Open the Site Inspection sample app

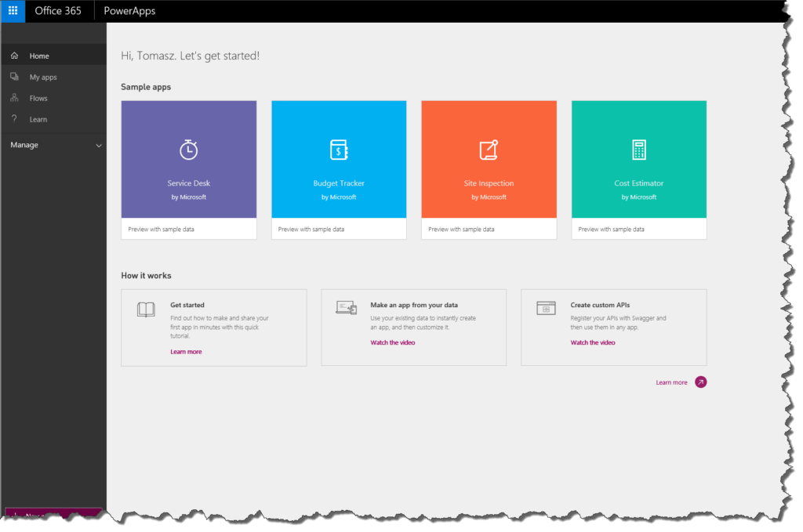coord(489,159)
